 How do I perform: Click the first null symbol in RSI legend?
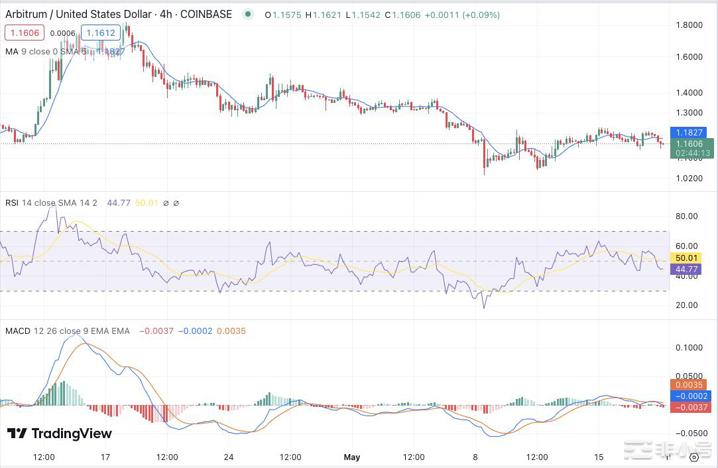(166, 203)
